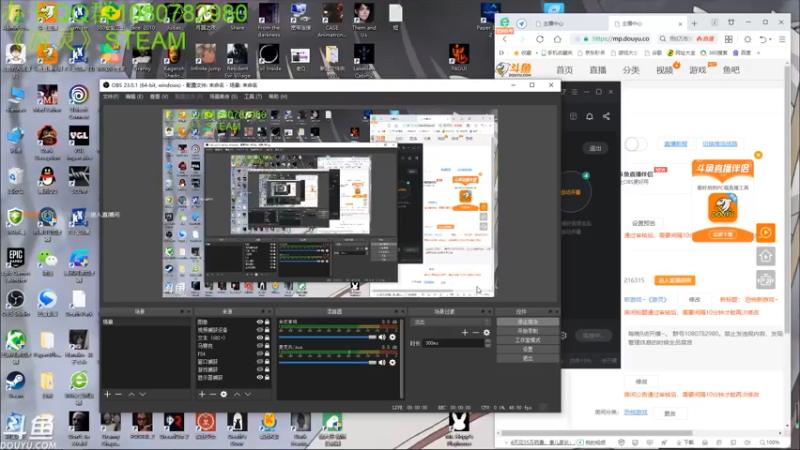Click orange 进入直播间 button
Screen dimensions: 800x450
point(674,281)
